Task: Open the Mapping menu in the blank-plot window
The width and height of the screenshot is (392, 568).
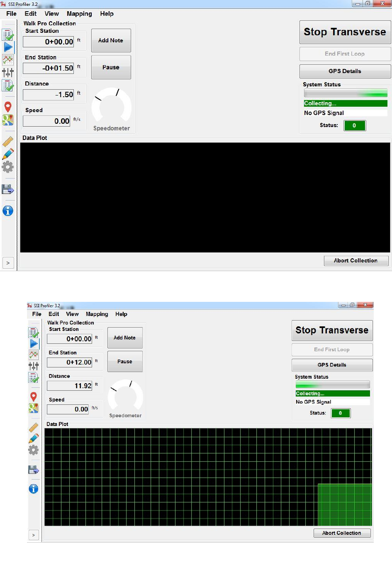Action: [79, 14]
